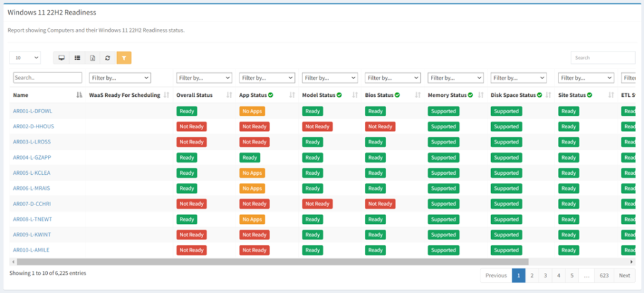Image resolution: width=644 pixels, height=293 pixels.
Task: Click the Name column search field
Action: (47, 78)
